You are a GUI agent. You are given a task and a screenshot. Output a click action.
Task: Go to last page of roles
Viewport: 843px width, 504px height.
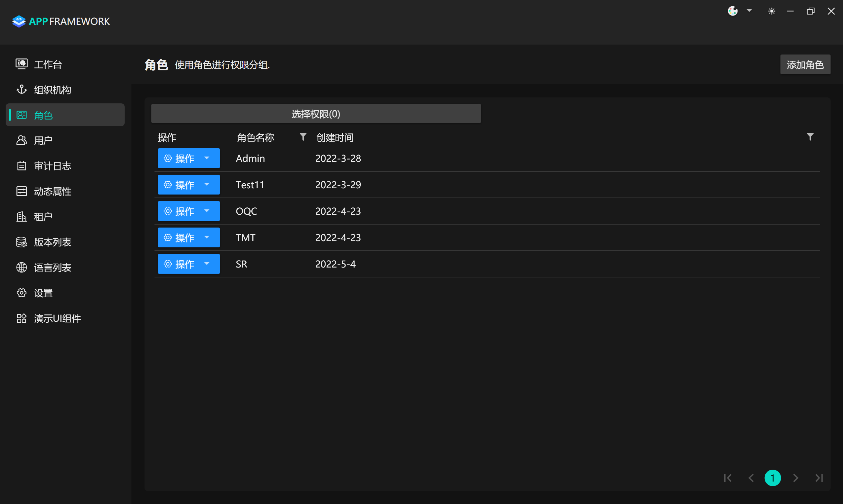[x=819, y=478]
